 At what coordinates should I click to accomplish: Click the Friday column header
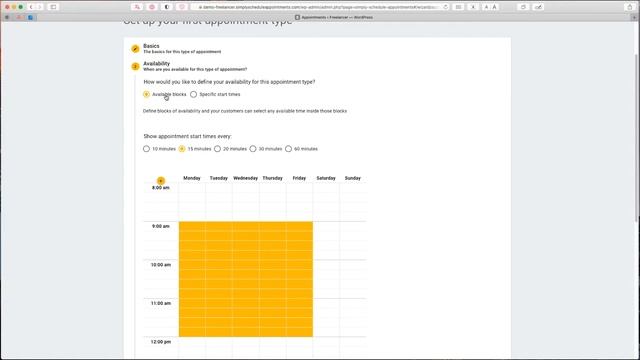pyautogui.click(x=299, y=178)
